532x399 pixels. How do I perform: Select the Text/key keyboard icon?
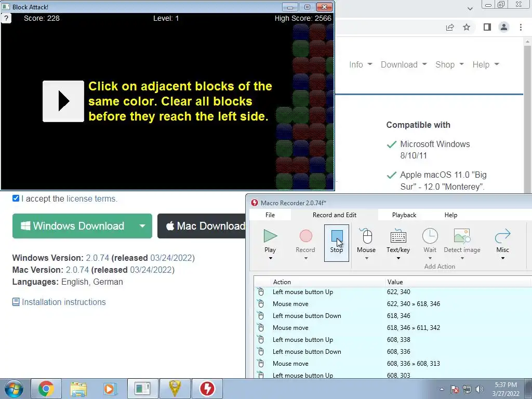click(398, 236)
